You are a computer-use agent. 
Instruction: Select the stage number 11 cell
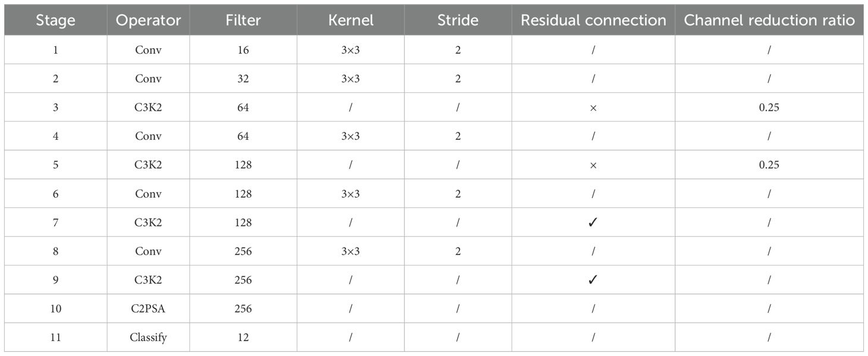coord(56,338)
